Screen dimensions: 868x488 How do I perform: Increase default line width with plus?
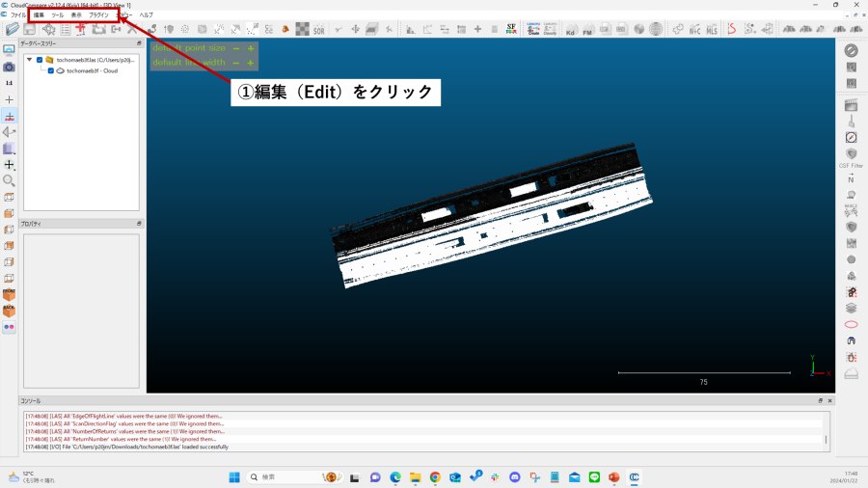(x=251, y=63)
